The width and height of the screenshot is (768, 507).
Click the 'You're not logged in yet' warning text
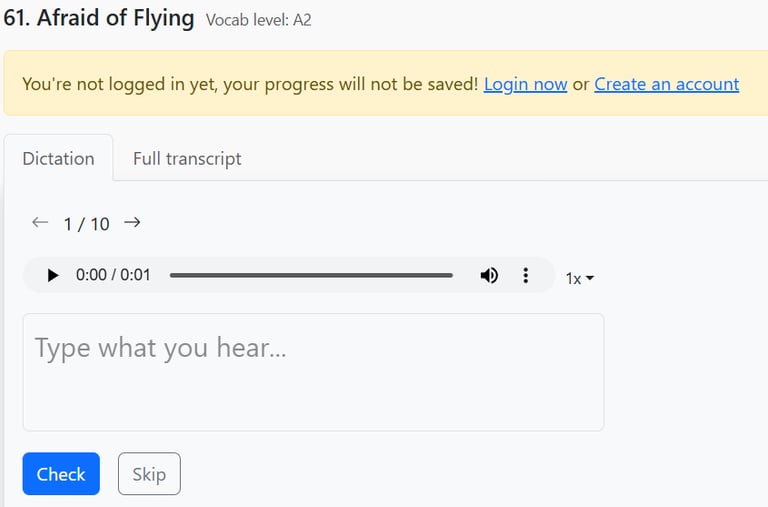(250, 84)
